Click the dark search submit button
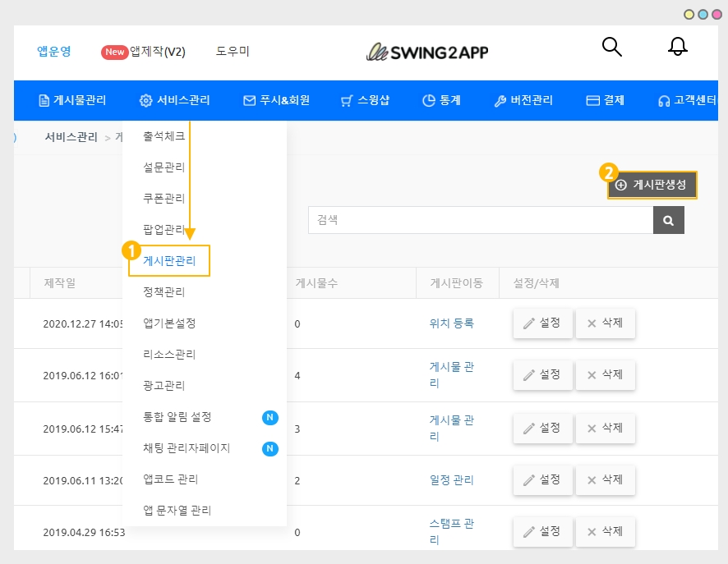 tap(668, 220)
